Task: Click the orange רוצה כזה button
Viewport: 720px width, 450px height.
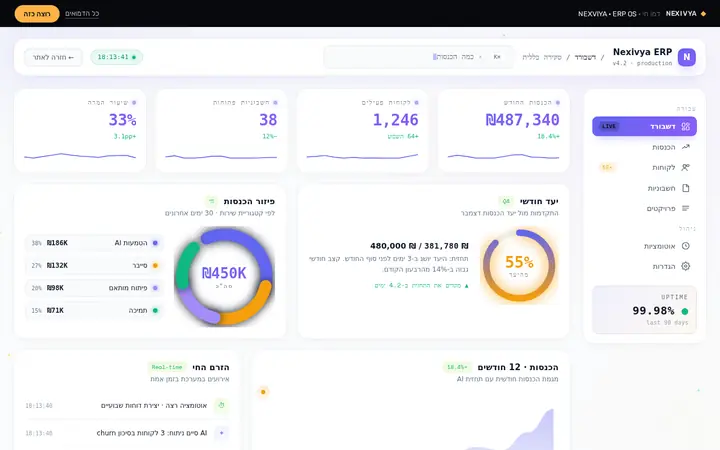Action: 37,14
